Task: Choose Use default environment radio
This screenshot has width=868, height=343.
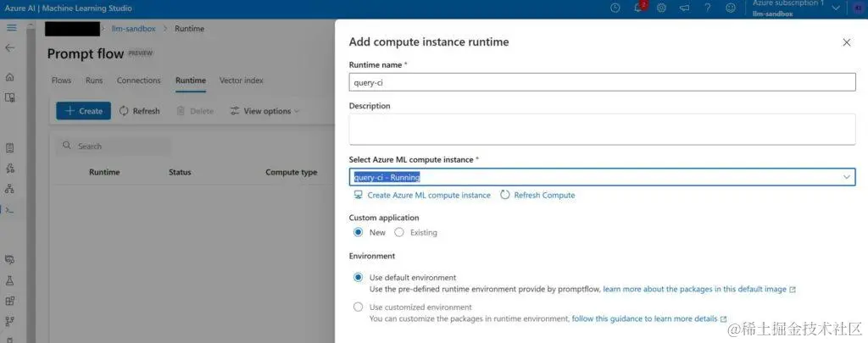Action: [x=359, y=278]
